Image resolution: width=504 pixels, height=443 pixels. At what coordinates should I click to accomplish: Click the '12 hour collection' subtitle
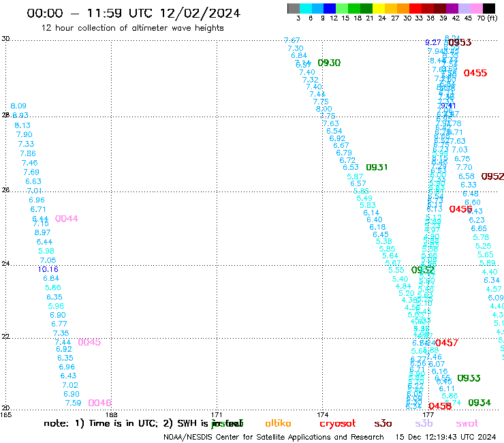(x=132, y=28)
